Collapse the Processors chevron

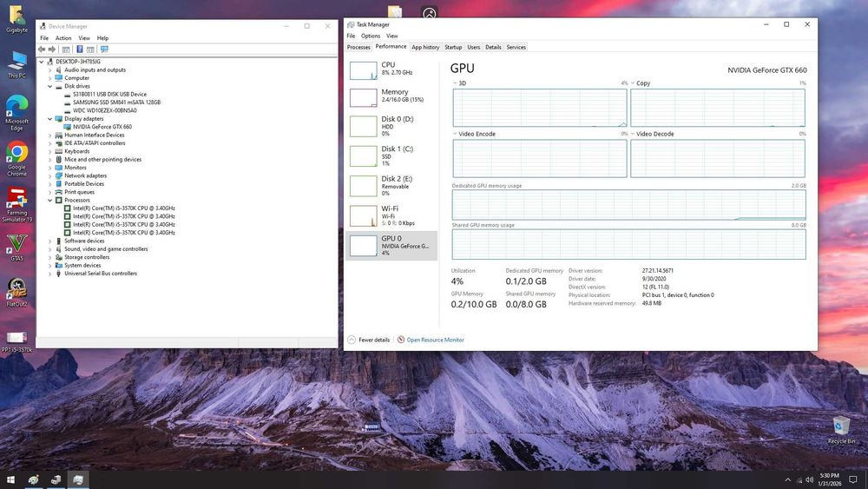pyautogui.click(x=49, y=201)
